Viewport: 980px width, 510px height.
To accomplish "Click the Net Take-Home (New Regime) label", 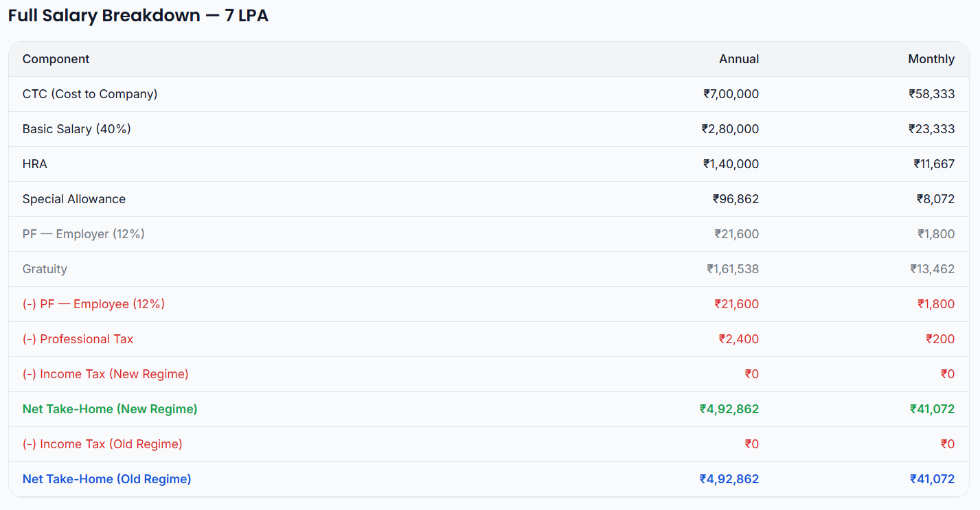I will coord(110,409).
